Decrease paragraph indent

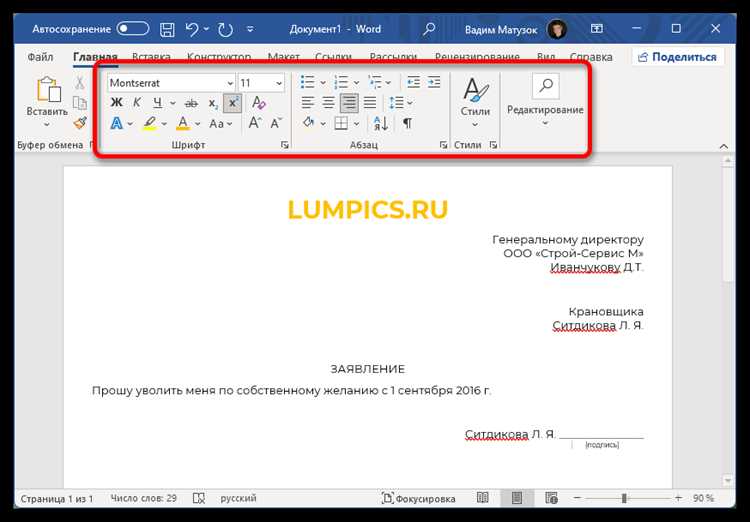coord(413,82)
